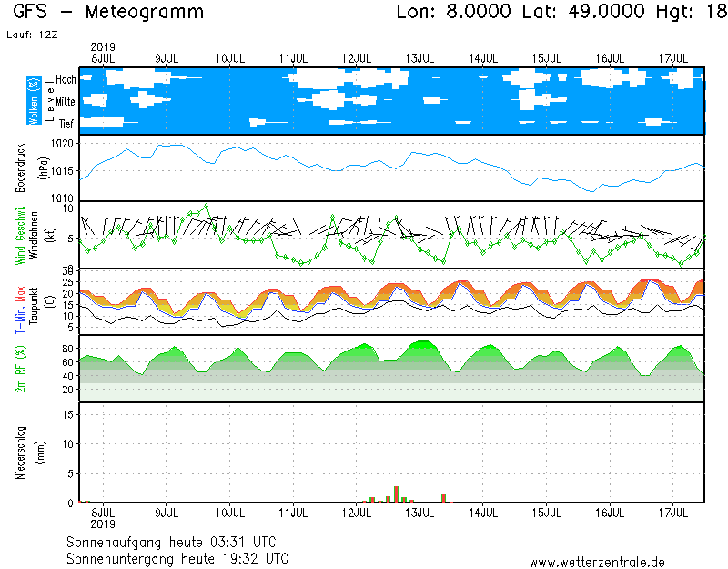The height and width of the screenshot is (569, 728).
Task: Select the "Niederschlag" axis title
Action: click(x=20, y=452)
